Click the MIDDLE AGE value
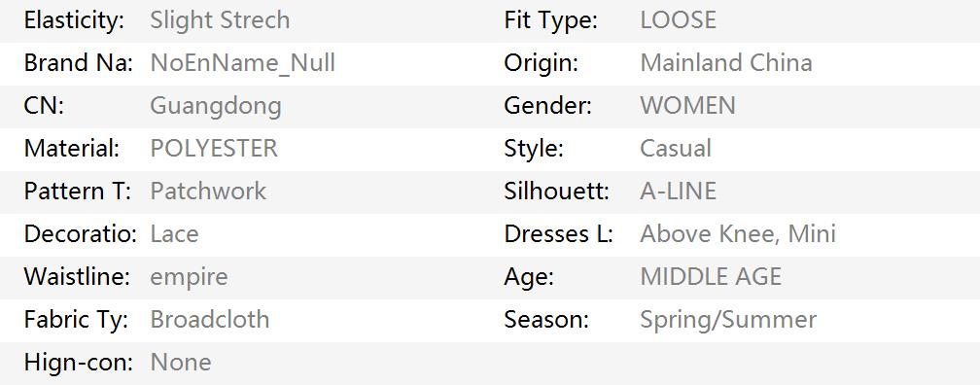980x385 pixels. (x=711, y=277)
